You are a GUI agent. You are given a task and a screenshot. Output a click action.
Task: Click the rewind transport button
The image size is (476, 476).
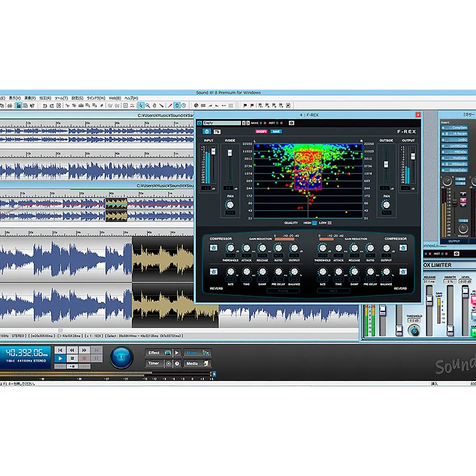(72, 350)
